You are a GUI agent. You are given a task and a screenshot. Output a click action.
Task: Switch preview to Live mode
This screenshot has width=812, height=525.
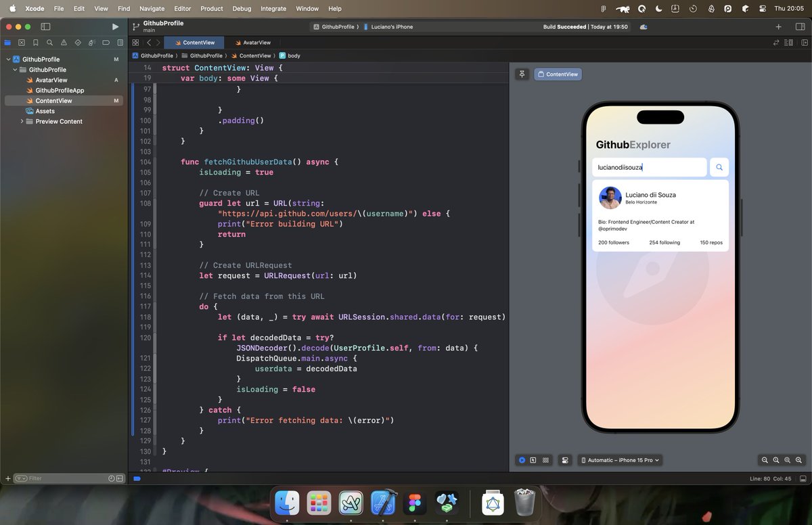pos(522,460)
